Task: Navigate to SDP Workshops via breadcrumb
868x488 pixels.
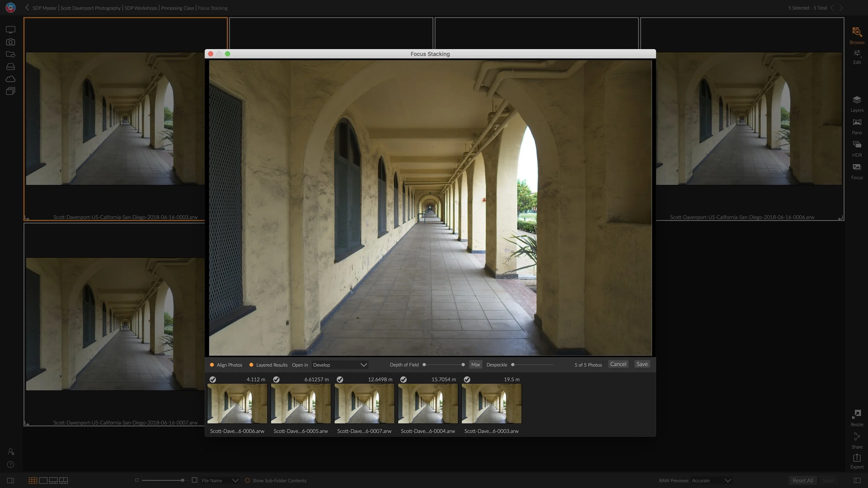Action: 140,8
